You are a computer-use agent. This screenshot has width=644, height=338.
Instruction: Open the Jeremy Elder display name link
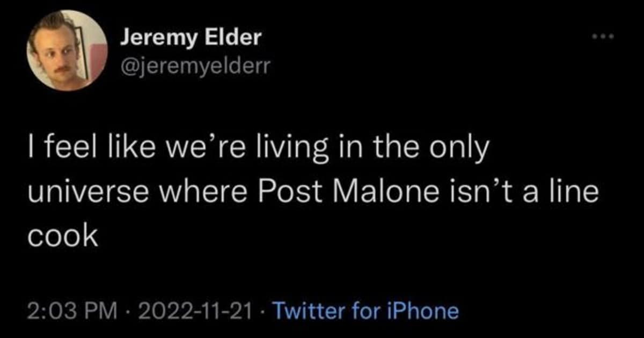click(190, 37)
